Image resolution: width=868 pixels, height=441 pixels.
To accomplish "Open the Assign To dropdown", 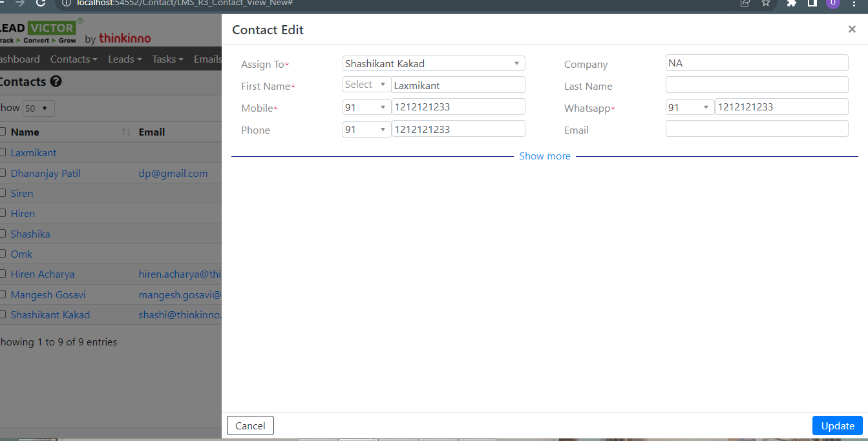I will 434,63.
